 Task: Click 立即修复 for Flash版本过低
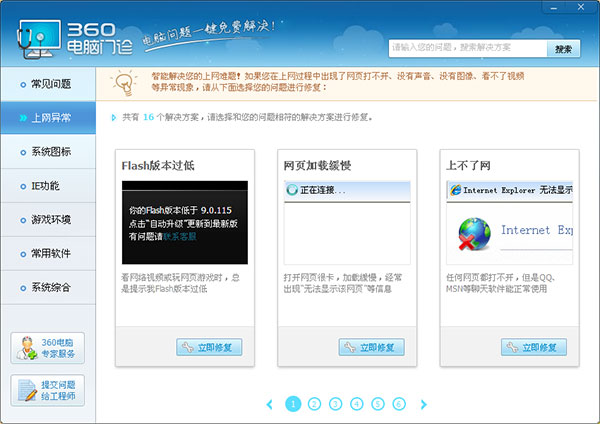(x=209, y=347)
